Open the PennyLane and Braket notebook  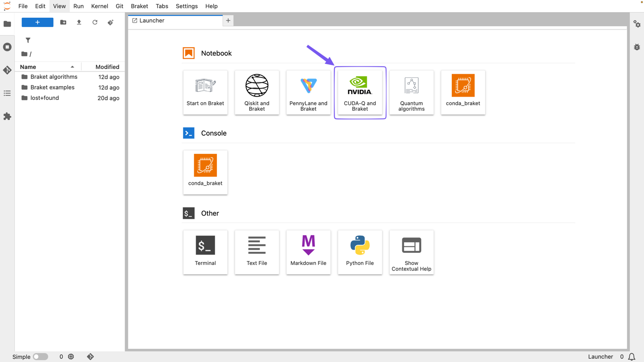pyautogui.click(x=308, y=92)
